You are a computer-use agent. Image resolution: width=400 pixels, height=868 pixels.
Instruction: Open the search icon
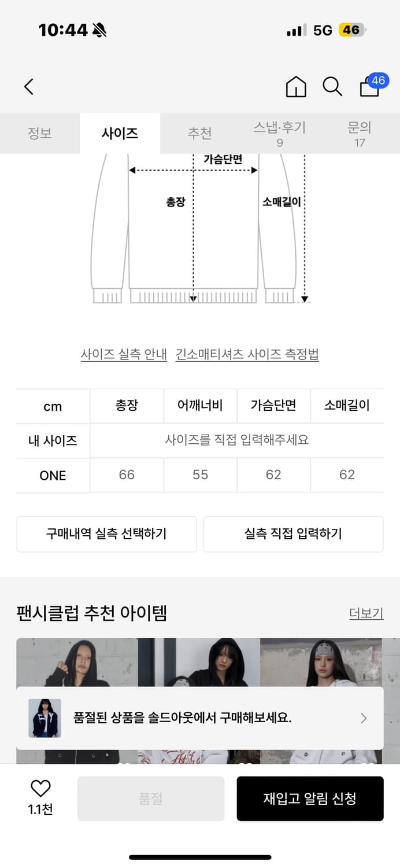[x=332, y=87]
